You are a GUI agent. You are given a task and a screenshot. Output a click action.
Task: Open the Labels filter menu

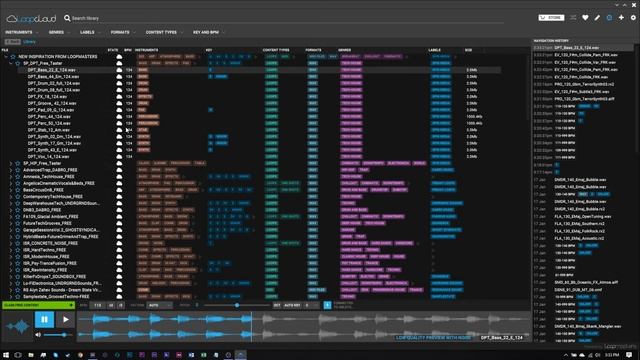[90, 32]
